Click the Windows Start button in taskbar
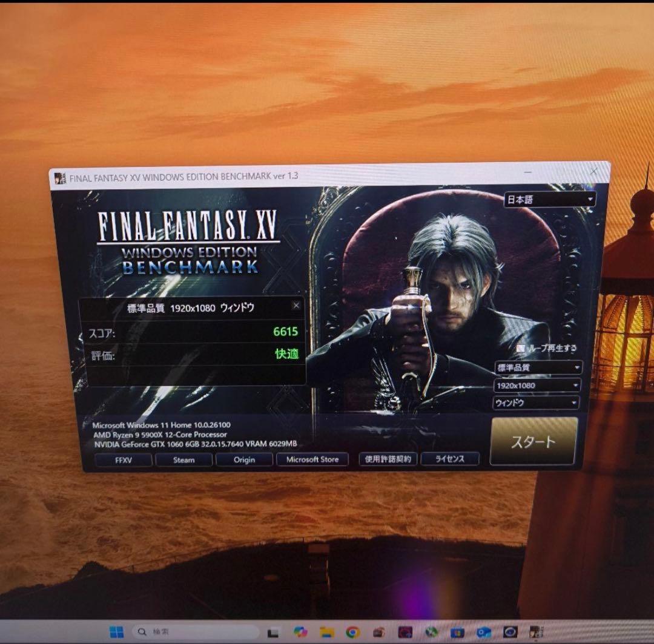This screenshot has width=654, height=644. (116, 632)
